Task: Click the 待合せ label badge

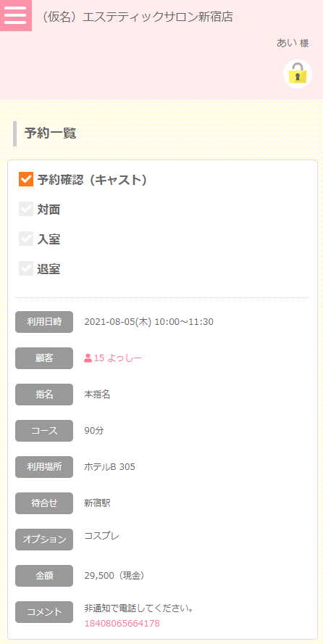Action: (44, 503)
